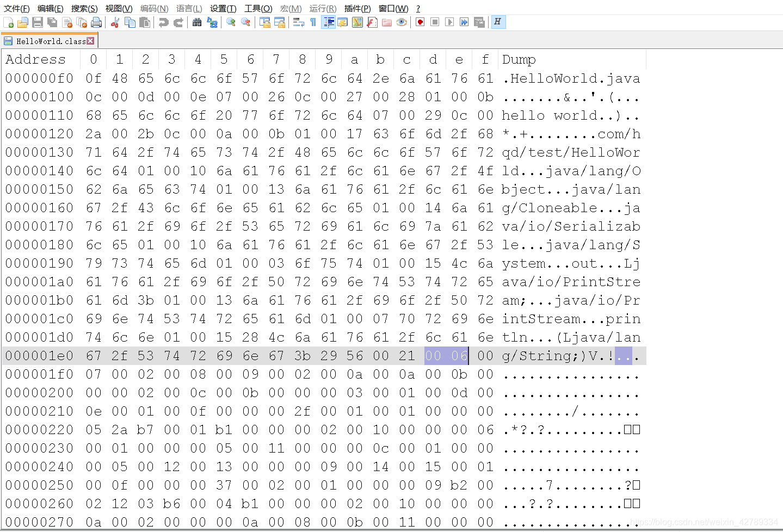
Task: Open the 插件(P) menu
Action: pos(357,9)
